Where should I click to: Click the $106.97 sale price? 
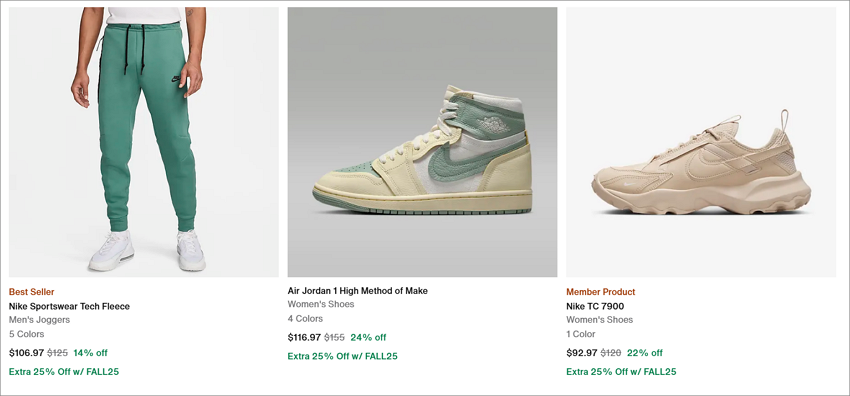[27, 353]
